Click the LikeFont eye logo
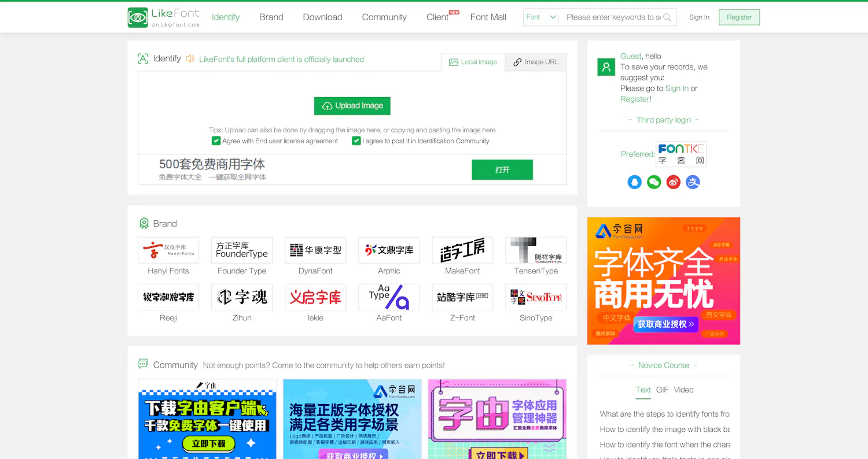 coord(138,17)
